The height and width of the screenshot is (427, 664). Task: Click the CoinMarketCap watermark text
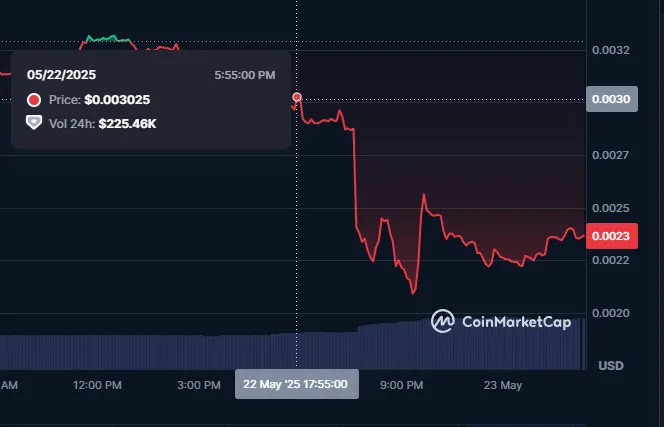516,322
